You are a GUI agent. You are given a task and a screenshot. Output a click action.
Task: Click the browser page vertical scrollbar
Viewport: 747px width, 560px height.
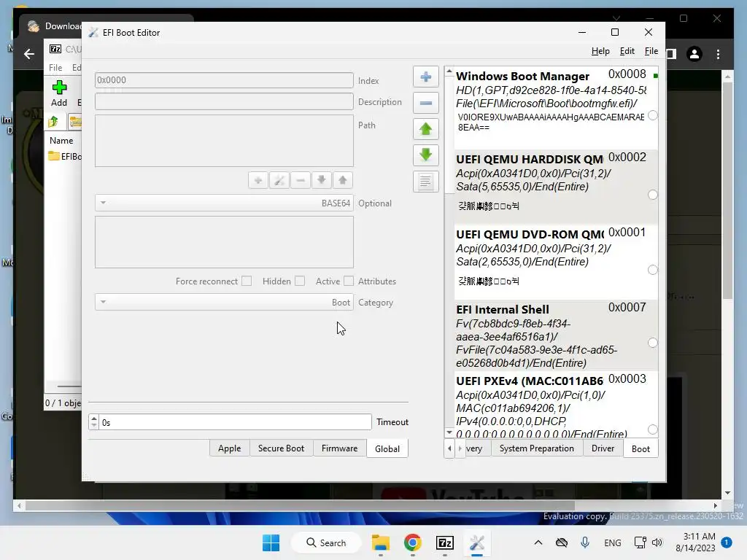pyautogui.click(x=727, y=190)
